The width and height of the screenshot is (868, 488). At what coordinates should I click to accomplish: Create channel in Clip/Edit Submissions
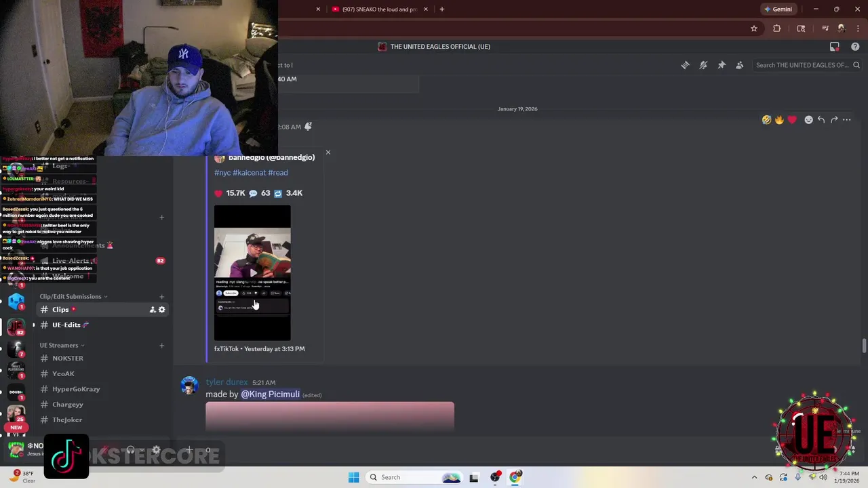click(x=161, y=296)
